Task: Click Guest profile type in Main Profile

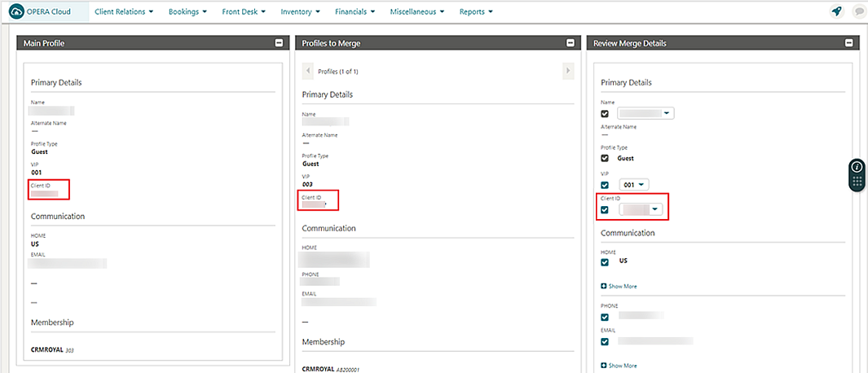Action: (39, 151)
